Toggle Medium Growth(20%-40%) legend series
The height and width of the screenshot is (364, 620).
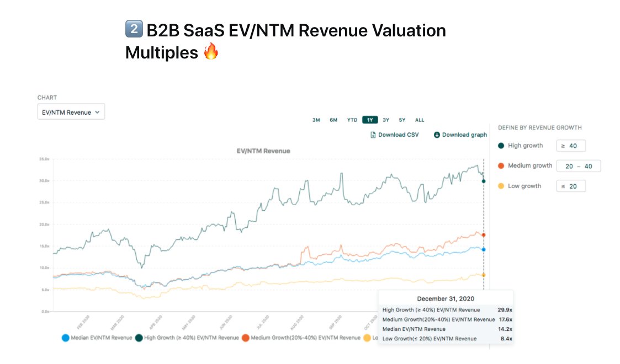point(301,338)
